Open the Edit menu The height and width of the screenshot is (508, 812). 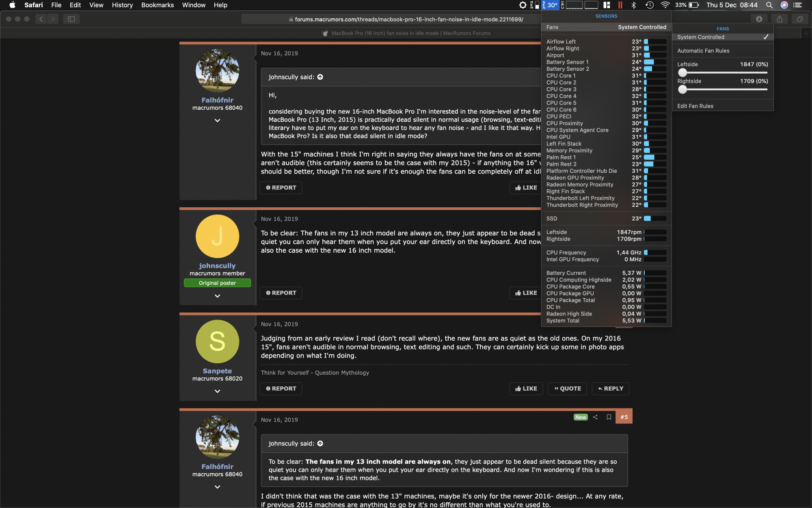[75, 5]
